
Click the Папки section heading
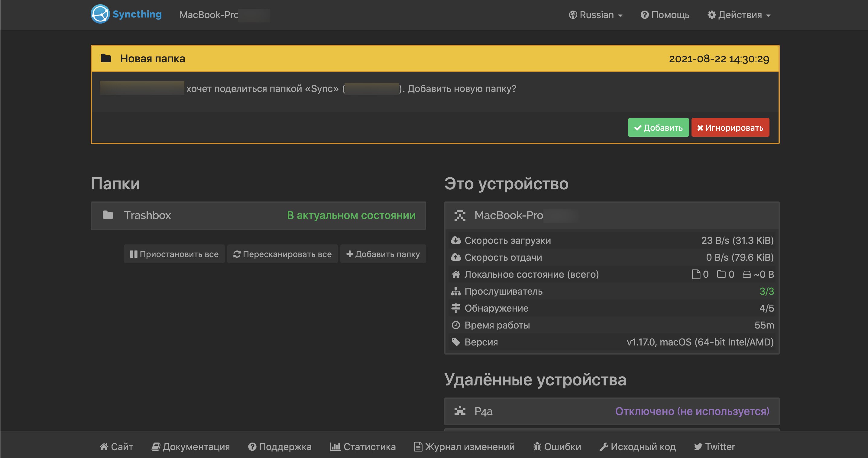pyautogui.click(x=115, y=184)
